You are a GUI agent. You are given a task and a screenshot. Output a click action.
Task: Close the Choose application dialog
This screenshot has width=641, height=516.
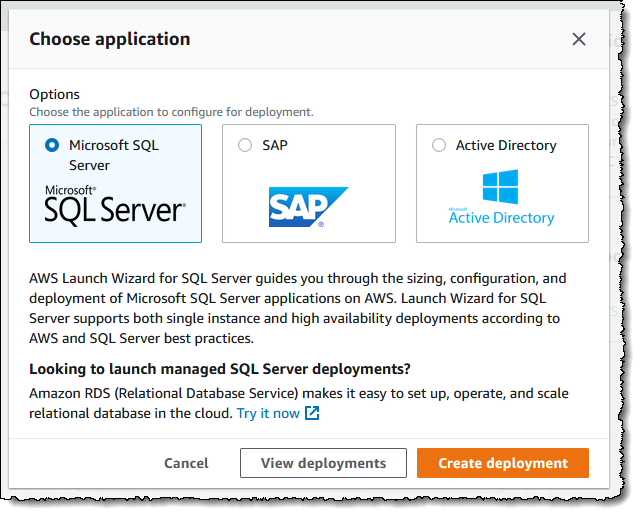click(579, 39)
